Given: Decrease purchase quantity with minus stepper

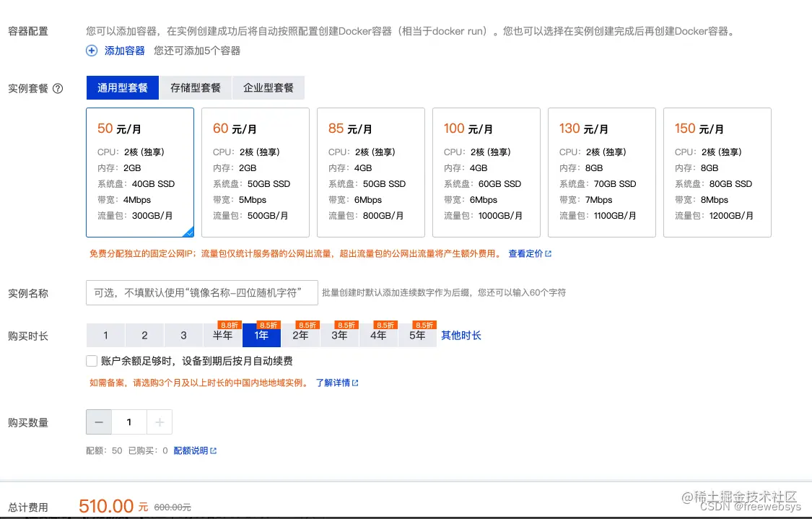Looking at the screenshot, I should [x=99, y=422].
